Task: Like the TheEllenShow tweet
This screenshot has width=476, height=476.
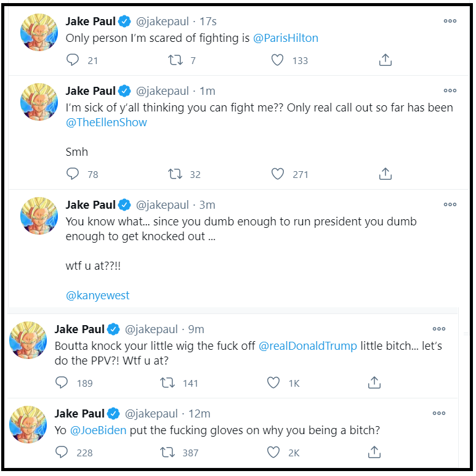Action: pos(277,174)
